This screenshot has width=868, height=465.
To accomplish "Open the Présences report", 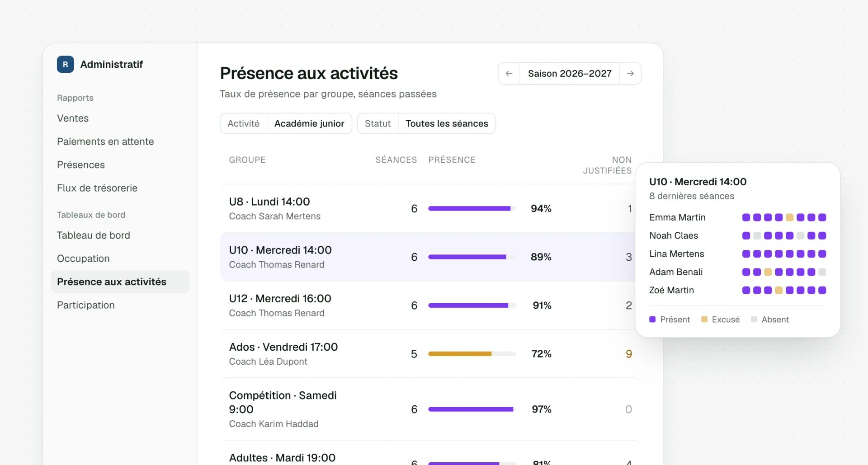I will click(81, 165).
